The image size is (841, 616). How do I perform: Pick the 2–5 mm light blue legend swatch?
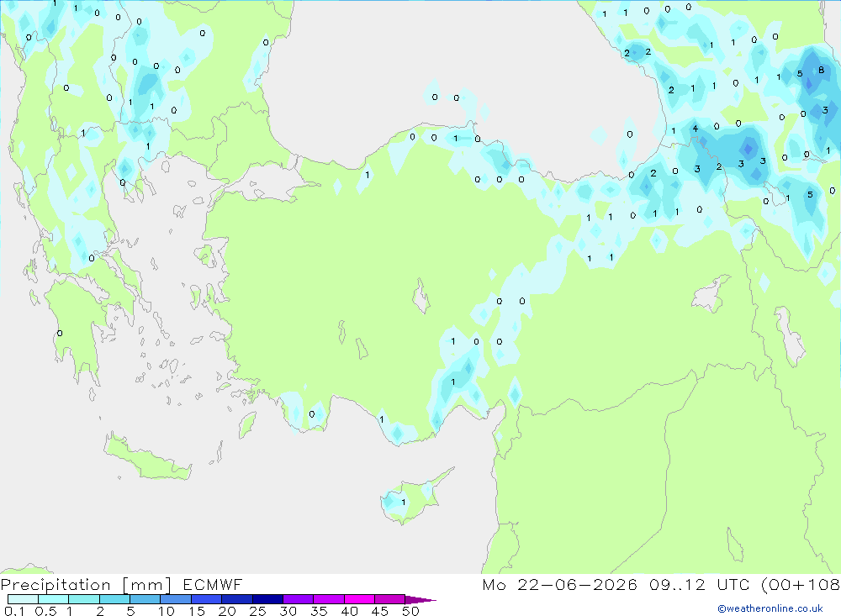point(114,599)
